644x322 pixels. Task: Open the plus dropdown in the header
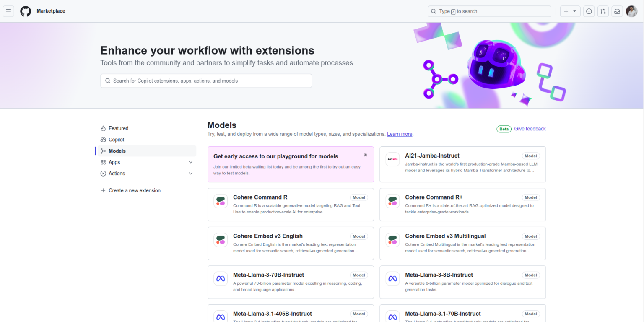click(x=570, y=11)
